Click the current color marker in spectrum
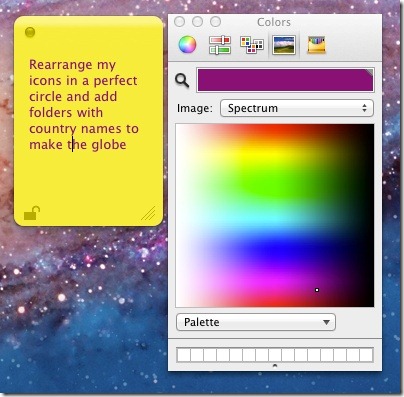Screen dimensions: 404x397 pyautogui.click(x=317, y=290)
